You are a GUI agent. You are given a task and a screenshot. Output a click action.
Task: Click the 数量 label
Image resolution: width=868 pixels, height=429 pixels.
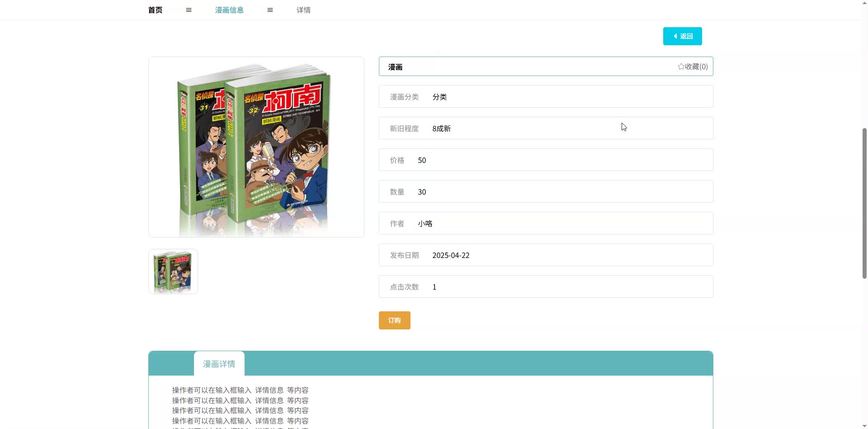coord(397,192)
